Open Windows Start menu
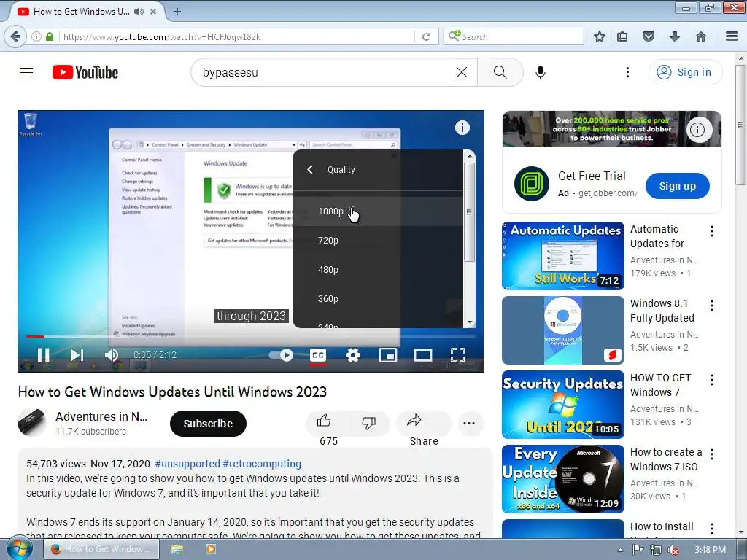 click(x=20, y=549)
